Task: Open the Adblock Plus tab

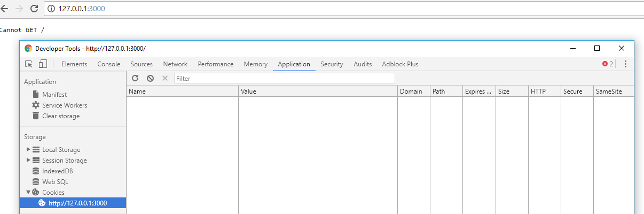Action: (400, 64)
